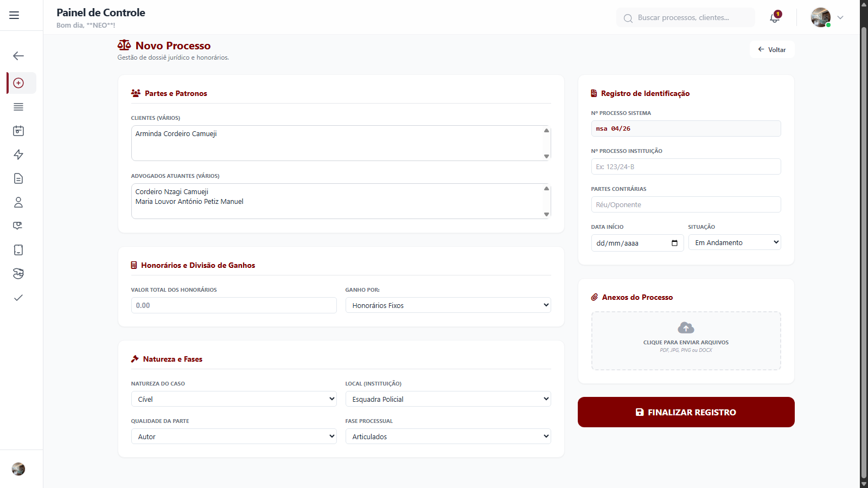
Task: Expand the Ganho Por dropdown
Action: click(x=448, y=305)
